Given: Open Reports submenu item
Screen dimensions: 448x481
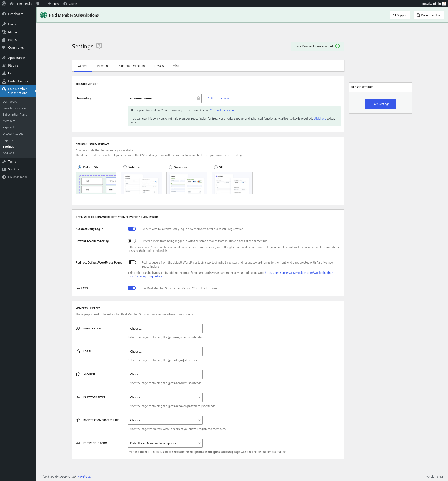Looking at the screenshot, I should click(8, 140).
